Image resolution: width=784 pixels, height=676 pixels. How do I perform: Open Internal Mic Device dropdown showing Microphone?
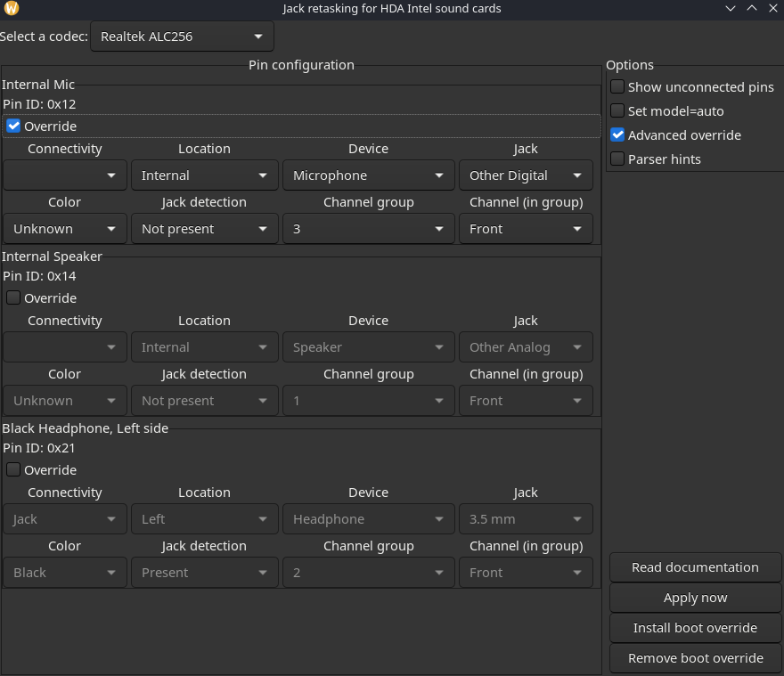pos(368,175)
